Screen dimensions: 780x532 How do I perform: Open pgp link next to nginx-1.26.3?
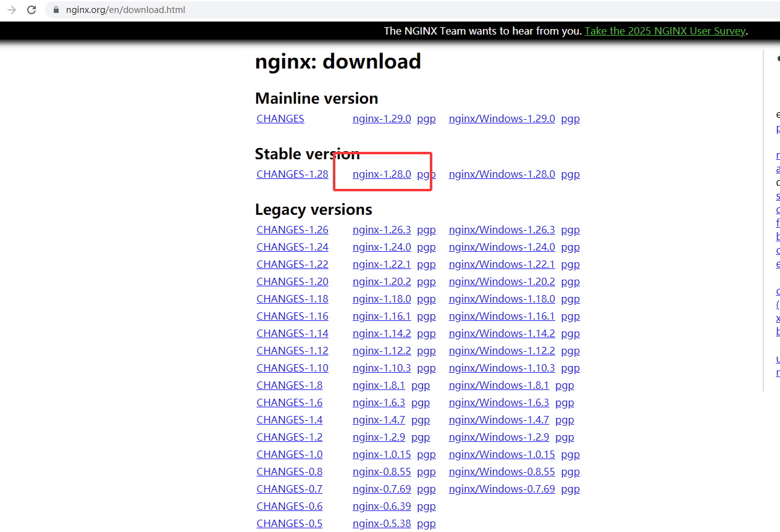[x=426, y=230]
